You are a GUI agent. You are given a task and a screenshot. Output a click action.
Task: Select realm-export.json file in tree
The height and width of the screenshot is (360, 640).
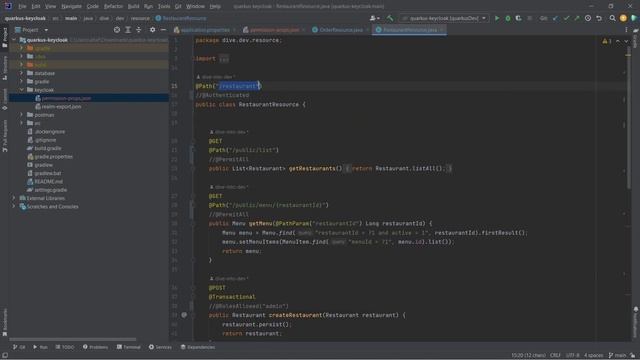point(61,107)
